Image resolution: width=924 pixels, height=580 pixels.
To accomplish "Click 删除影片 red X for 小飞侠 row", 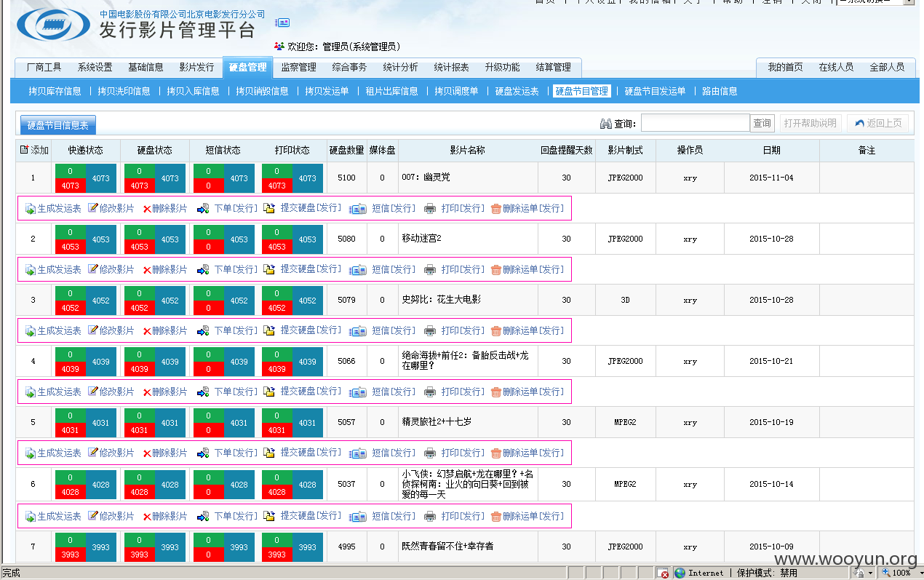I will tap(147, 517).
